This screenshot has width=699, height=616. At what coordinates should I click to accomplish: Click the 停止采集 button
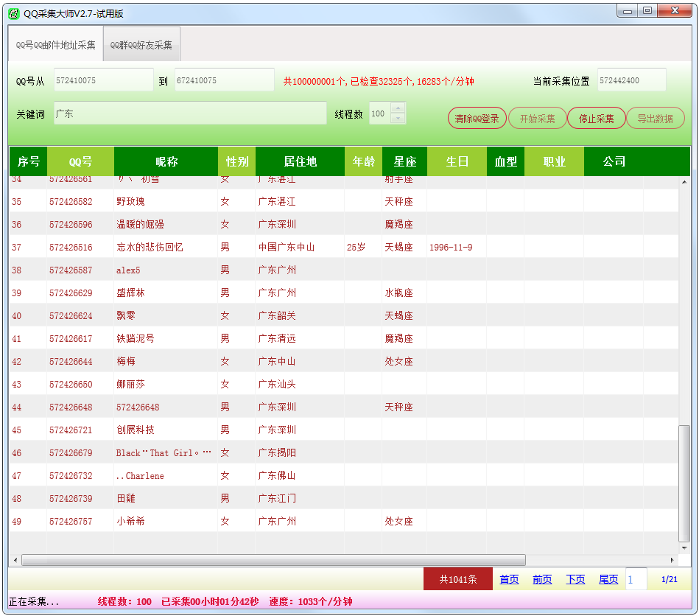(x=596, y=119)
